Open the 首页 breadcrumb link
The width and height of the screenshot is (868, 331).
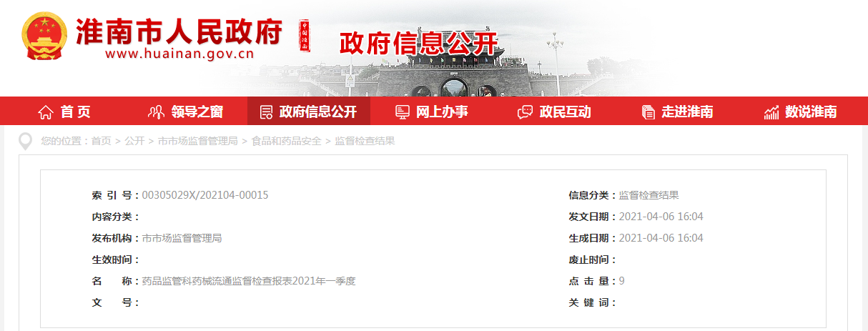101,141
